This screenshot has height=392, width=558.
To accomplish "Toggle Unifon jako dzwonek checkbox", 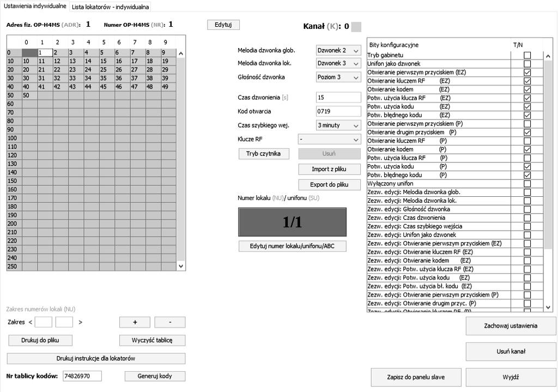I will [x=527, y=64].
